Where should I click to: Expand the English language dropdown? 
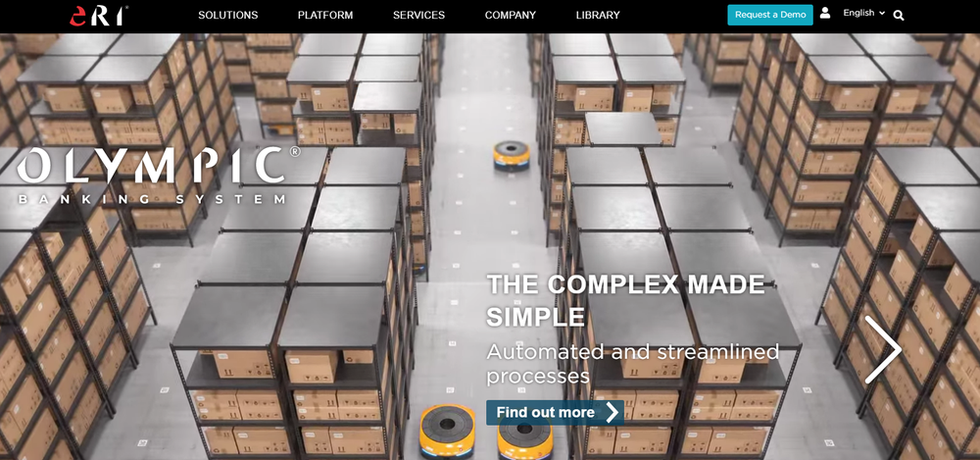pyautogui.click(x=863, y=13)
